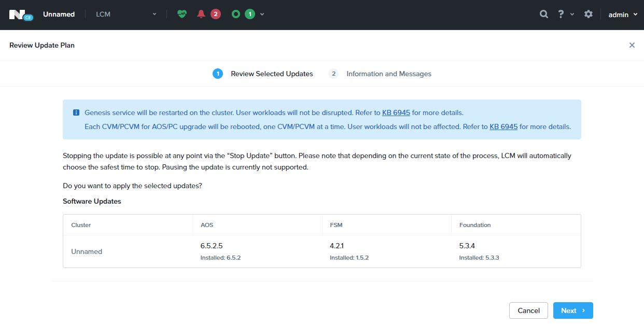644x325 pixels.
Task: Click the Unnamed cluster table cell
Action: [87, 251]
